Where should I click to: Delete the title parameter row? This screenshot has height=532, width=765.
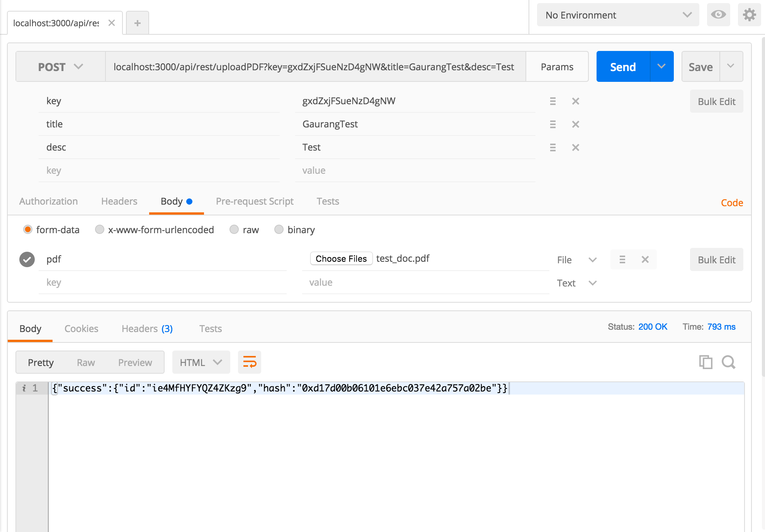click(575, 124)
